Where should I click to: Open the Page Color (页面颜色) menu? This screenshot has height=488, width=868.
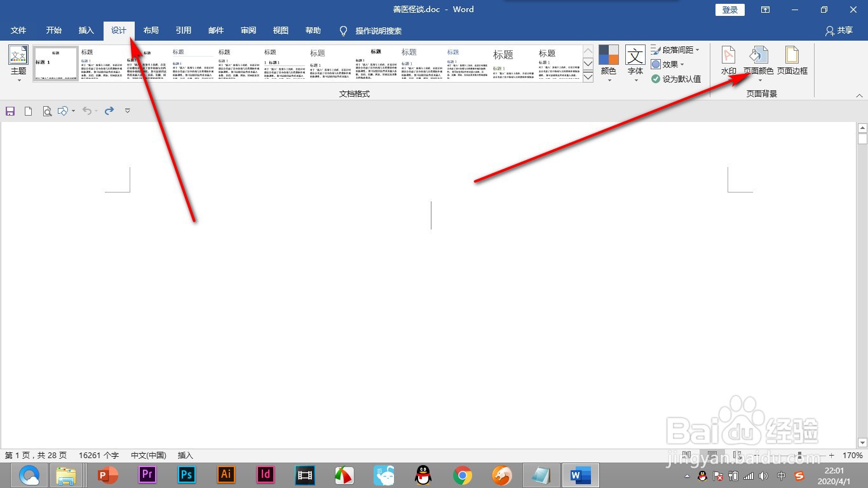759,64
